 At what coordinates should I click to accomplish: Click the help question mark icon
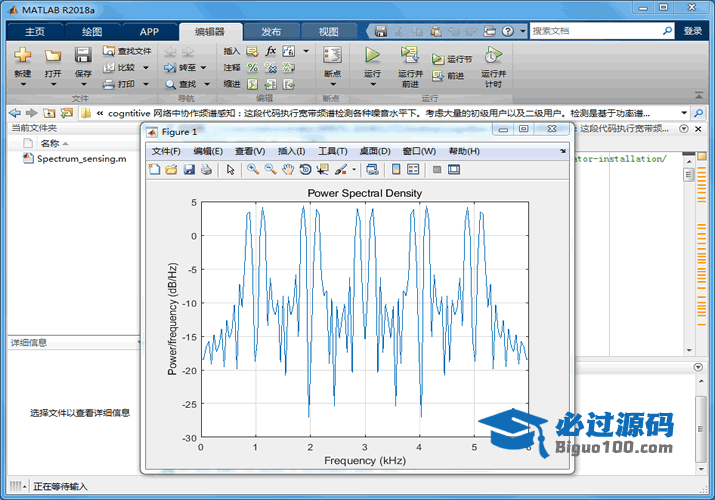(x=508, y=31)
